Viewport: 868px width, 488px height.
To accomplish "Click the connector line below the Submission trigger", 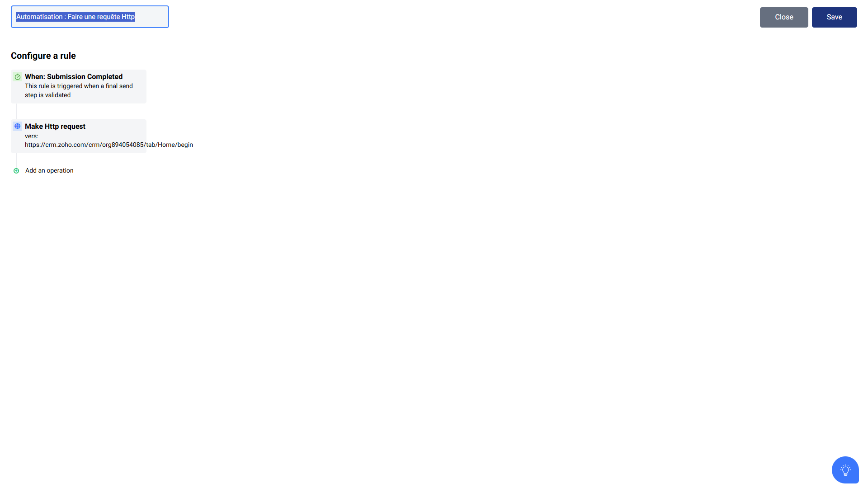I will pos(17,111).
